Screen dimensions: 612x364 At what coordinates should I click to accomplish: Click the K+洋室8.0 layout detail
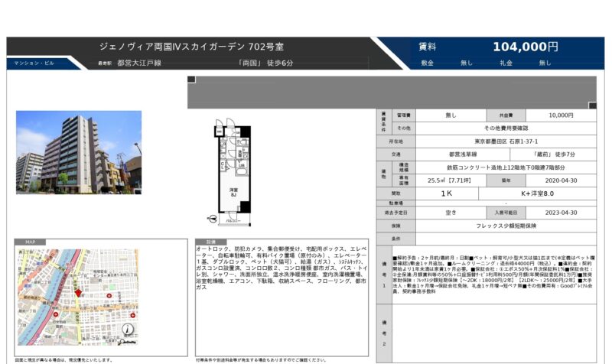click(538, 193)
